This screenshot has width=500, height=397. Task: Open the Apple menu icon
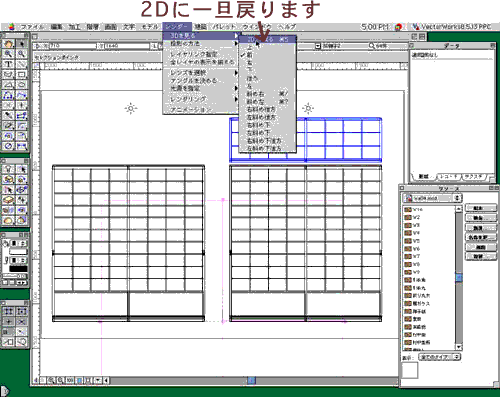(12, 27)
